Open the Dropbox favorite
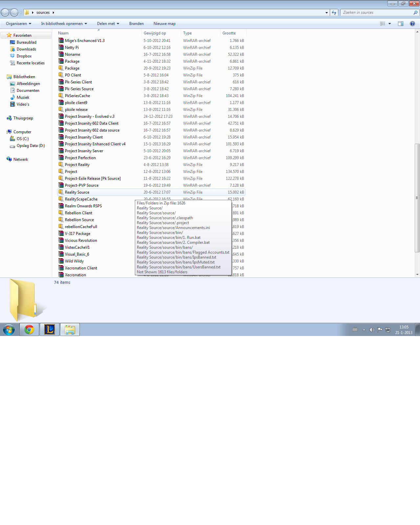Viewport: 420px width, 525px height. tap(24, 56)
